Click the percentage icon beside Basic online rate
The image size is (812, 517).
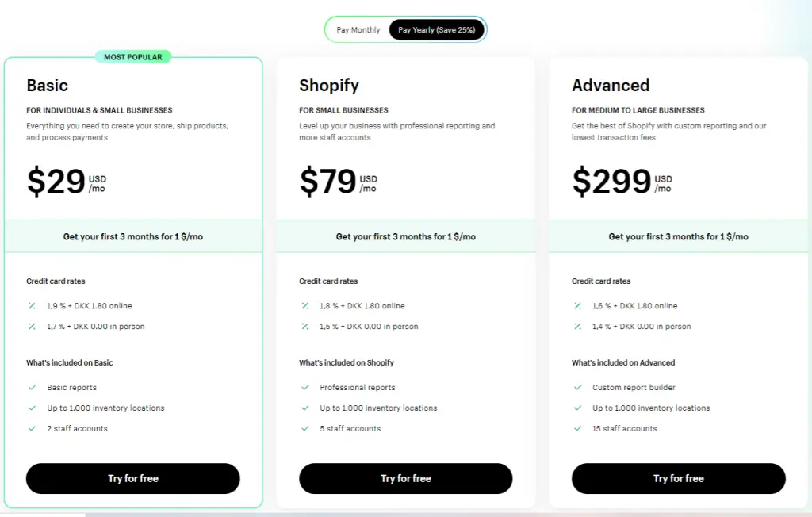click(32, 305)
